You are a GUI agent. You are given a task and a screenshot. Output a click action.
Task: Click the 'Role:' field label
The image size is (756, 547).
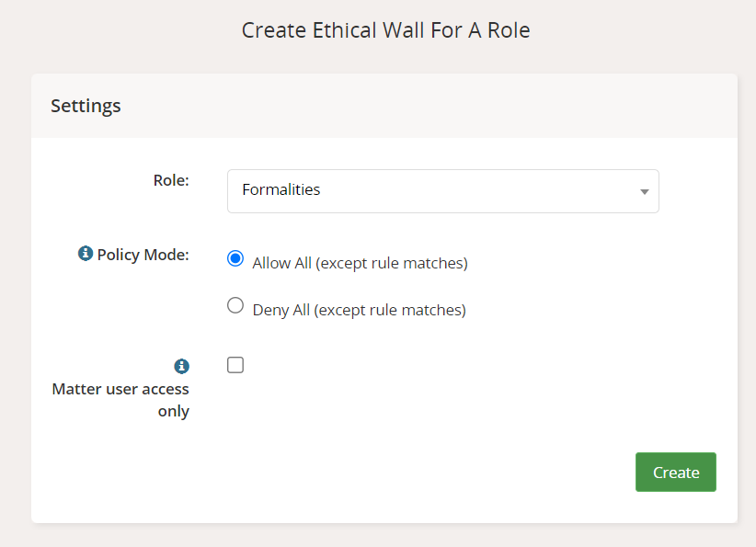coord(171,180)
